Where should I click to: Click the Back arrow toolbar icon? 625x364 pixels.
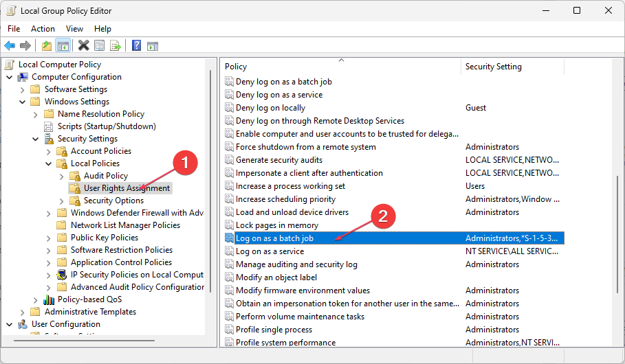(x=10, y=46)
